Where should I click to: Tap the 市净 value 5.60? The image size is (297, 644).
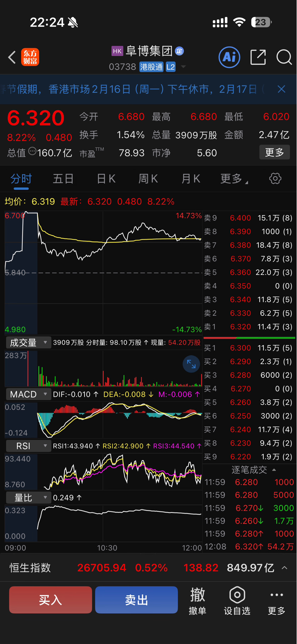point(207,153)
